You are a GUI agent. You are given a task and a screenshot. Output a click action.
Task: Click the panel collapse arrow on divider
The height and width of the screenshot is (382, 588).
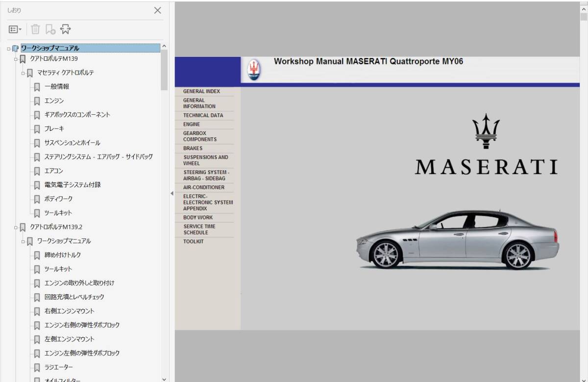171,193
